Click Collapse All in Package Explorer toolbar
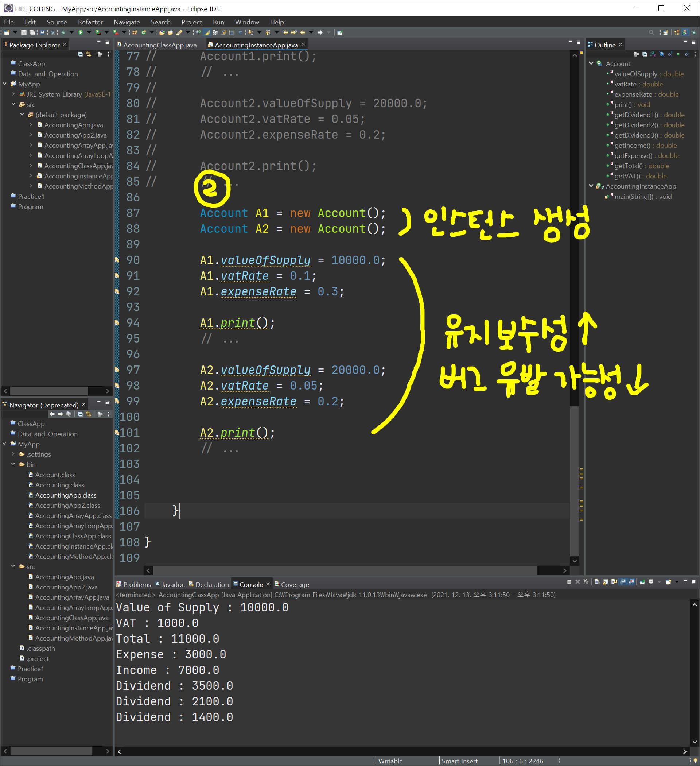This screenshot has width=700, height=766. (80, 54)
